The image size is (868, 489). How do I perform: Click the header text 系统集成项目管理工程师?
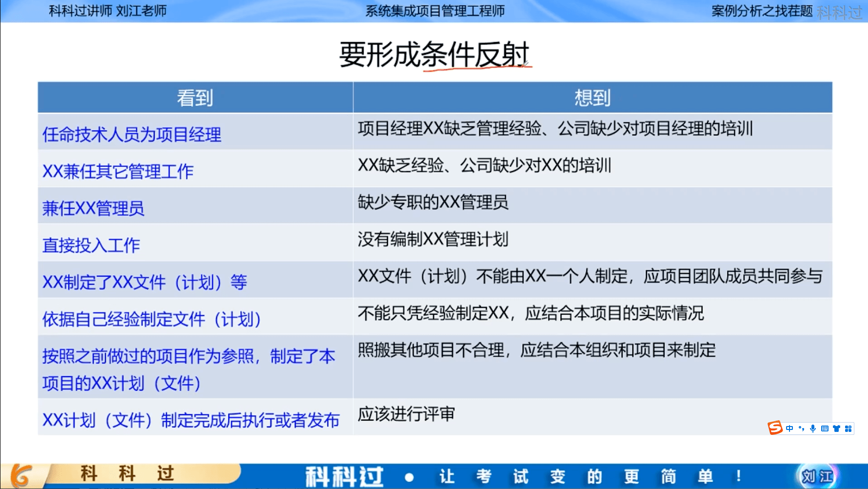pyautogui.click(x=435, y=11)
